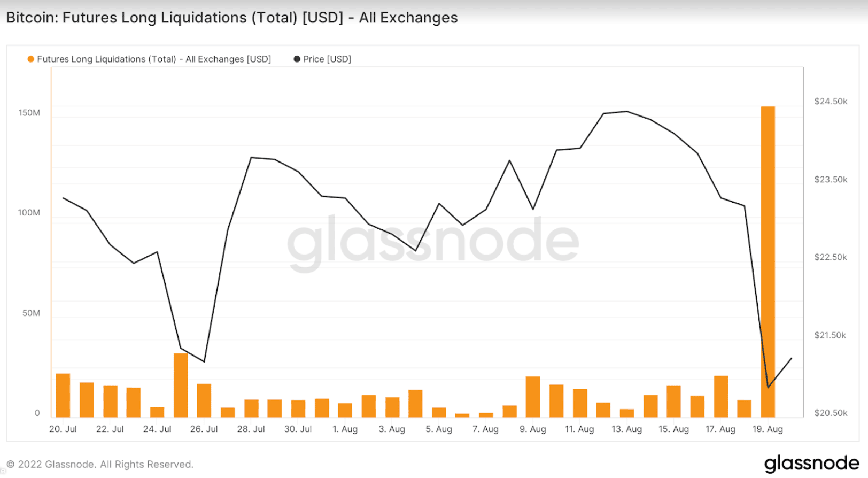The height and width of the screenshot is (478, 868).
Task: Click the 2022 Glassnode copyright text
Action: click(x=100, y=464)
